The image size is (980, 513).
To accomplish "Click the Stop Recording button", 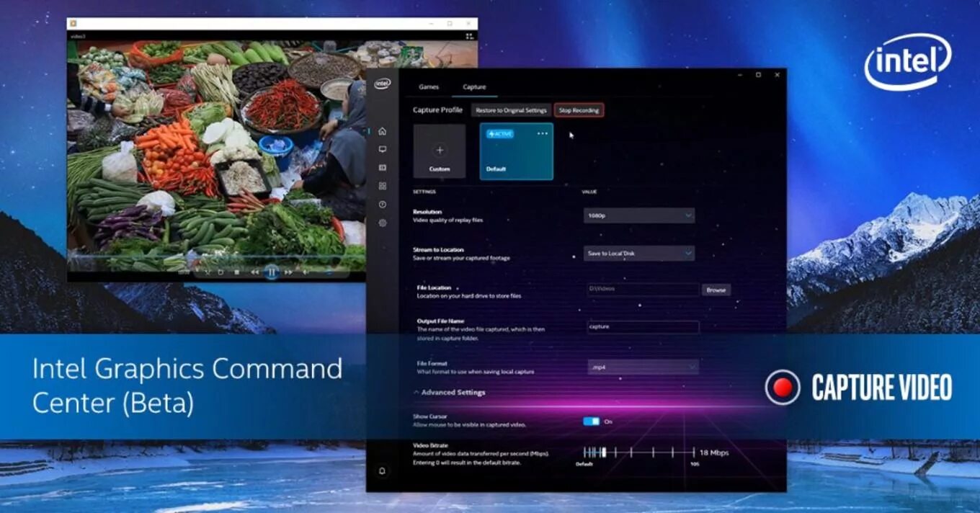I will (x=579, y=110).
